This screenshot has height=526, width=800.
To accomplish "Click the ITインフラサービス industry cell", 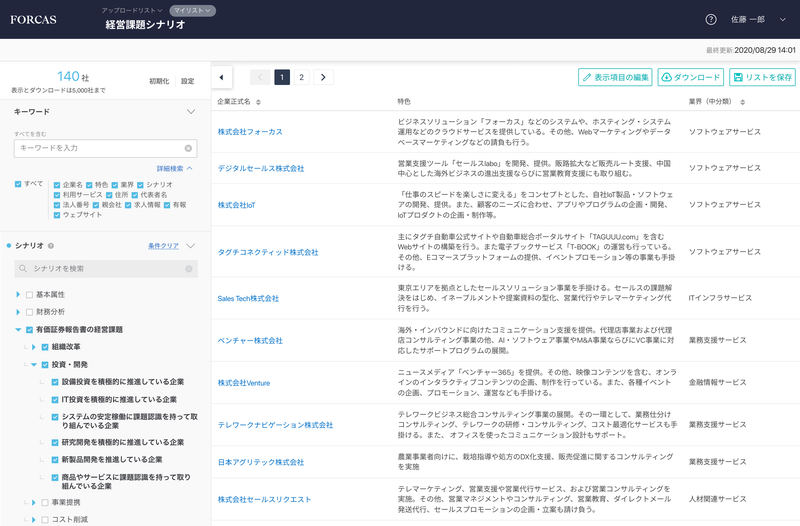I will point(720,298).
